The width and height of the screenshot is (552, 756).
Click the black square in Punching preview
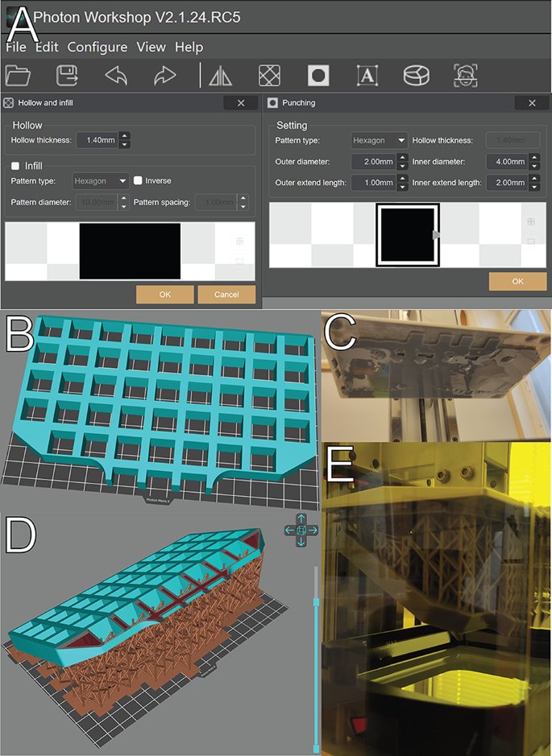tap(408, 235)
